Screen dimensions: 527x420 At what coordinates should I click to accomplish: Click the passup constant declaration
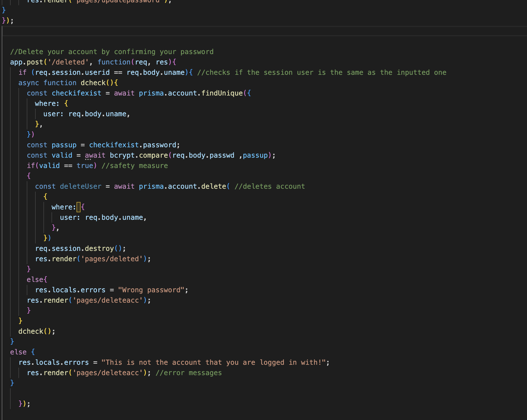[x=64, y=145]
